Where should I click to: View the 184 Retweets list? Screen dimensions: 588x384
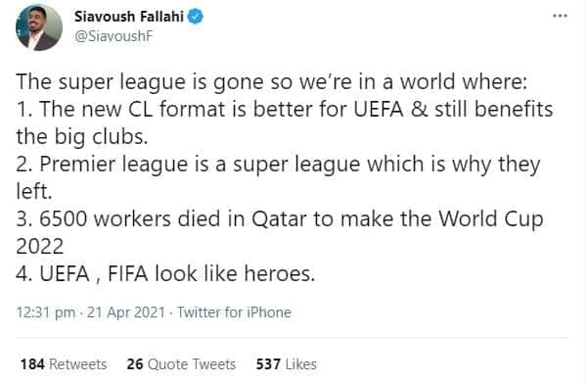tap(64, 364)
